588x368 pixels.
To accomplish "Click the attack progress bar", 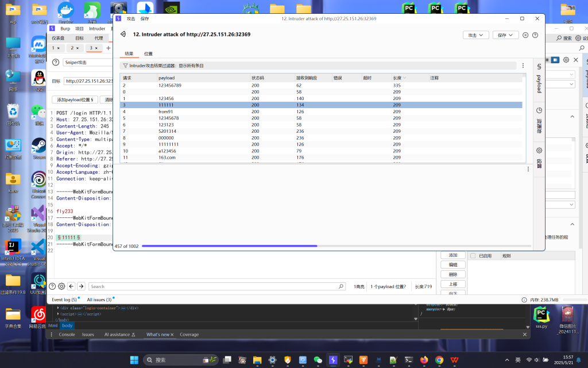I will click(x=336, y=246).
